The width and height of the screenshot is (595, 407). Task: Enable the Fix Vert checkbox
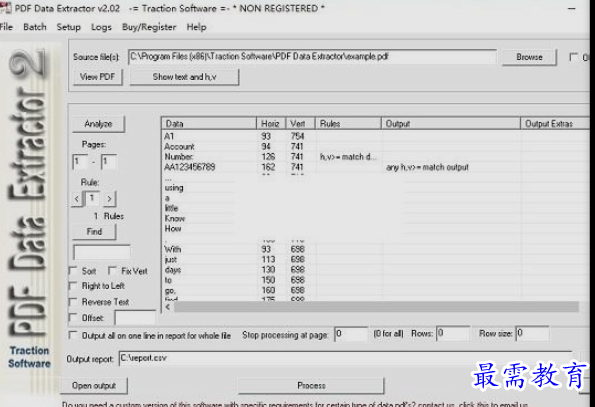point(112,270)
